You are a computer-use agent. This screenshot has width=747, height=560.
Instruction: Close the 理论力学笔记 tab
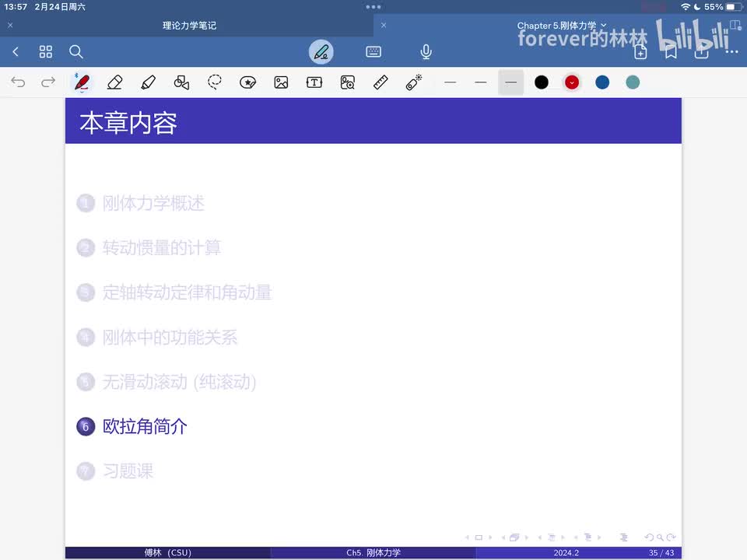(10, 25)
